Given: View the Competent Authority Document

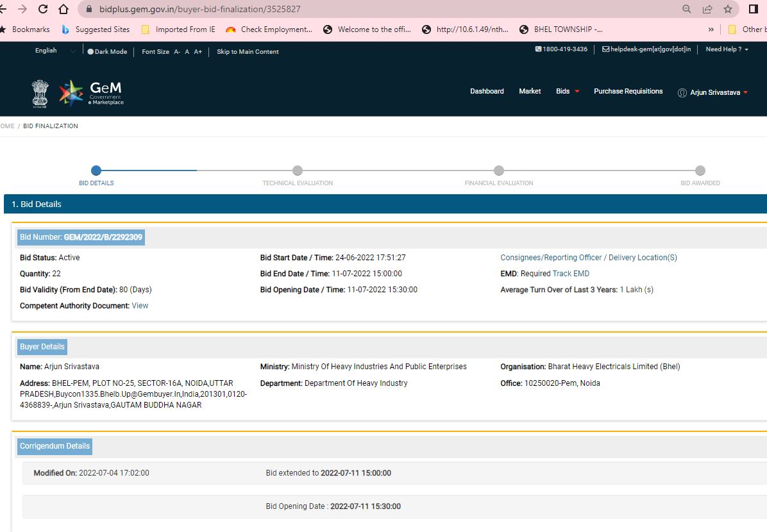Looking at the screenshot, I should point(140,306).
